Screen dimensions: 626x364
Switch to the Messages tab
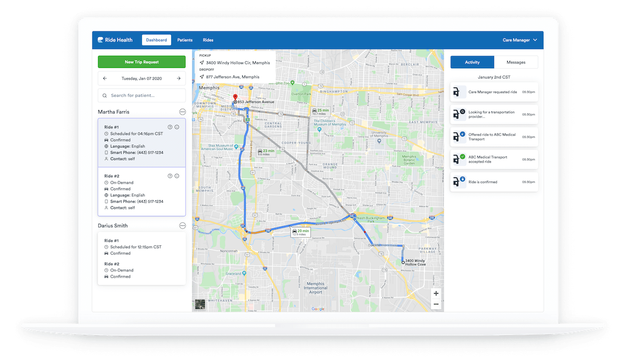pyautogui.click(x=516, y=62)
